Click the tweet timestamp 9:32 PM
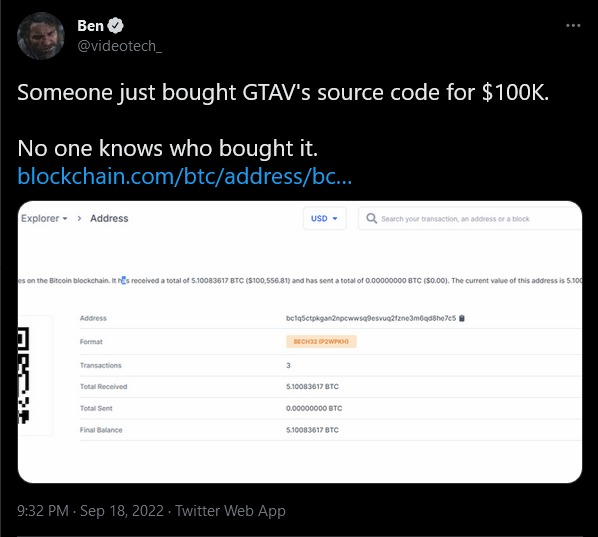 [x=43, y=510]
